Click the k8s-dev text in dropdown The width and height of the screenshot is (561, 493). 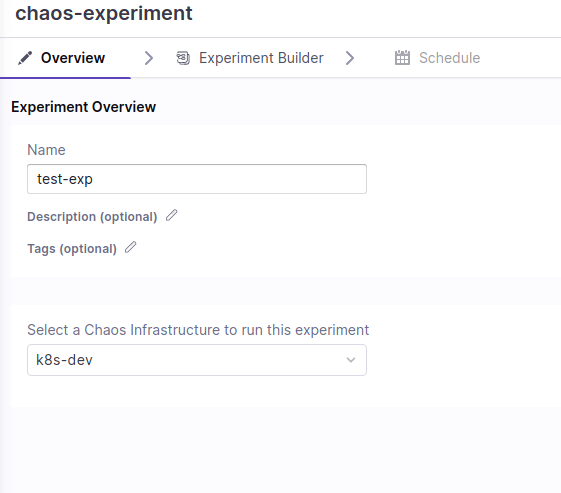[x=64, y=360]
